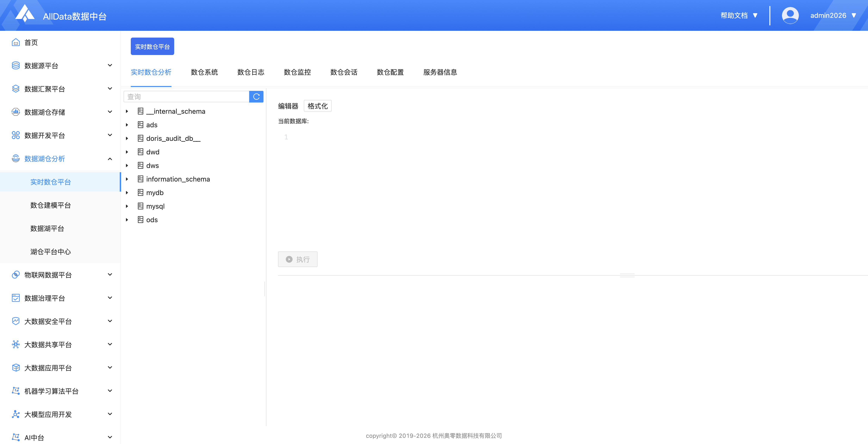
Task: Open the 帮助文档 dropdown
Action: [739, 15]
